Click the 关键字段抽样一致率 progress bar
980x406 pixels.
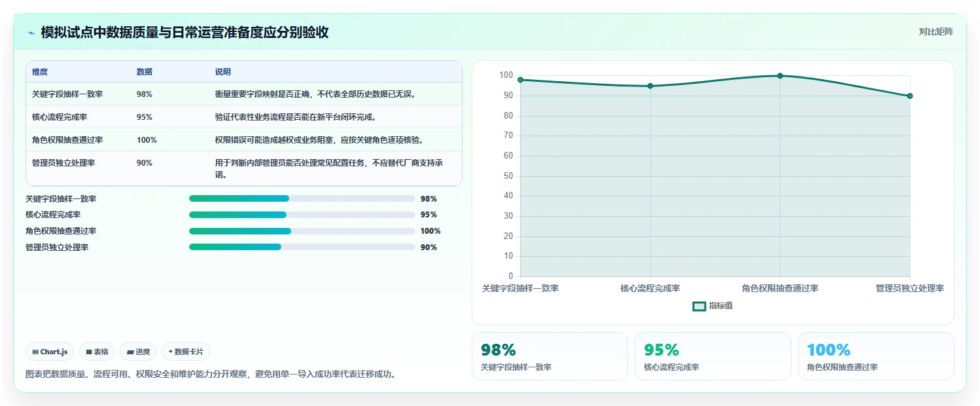click(x=302, y=198)
